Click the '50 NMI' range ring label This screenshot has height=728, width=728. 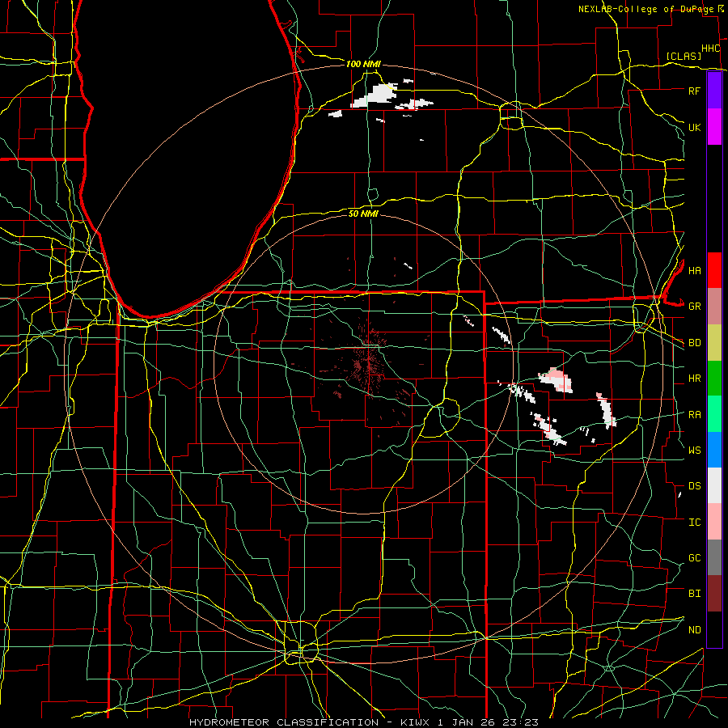tap(363, 214)
